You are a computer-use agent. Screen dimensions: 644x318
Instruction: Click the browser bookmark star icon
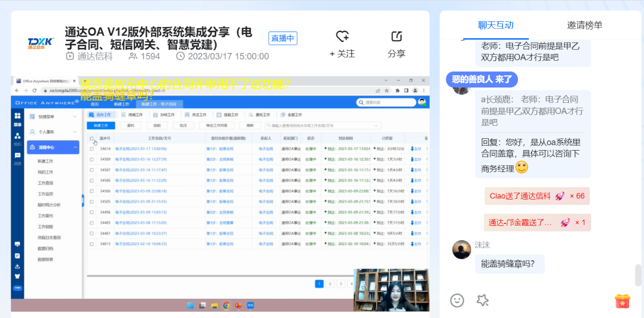(386, 90)
